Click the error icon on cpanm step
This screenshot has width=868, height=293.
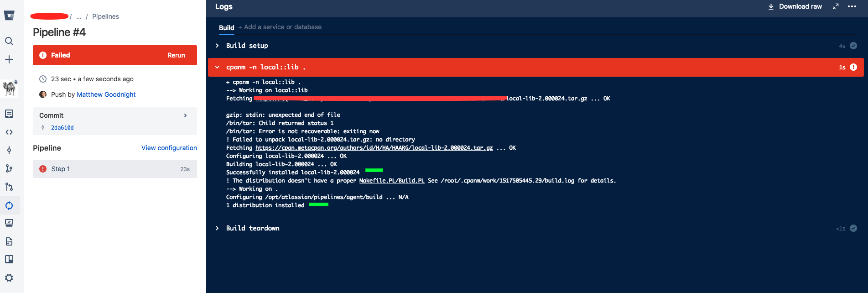(x=853, y=67)
